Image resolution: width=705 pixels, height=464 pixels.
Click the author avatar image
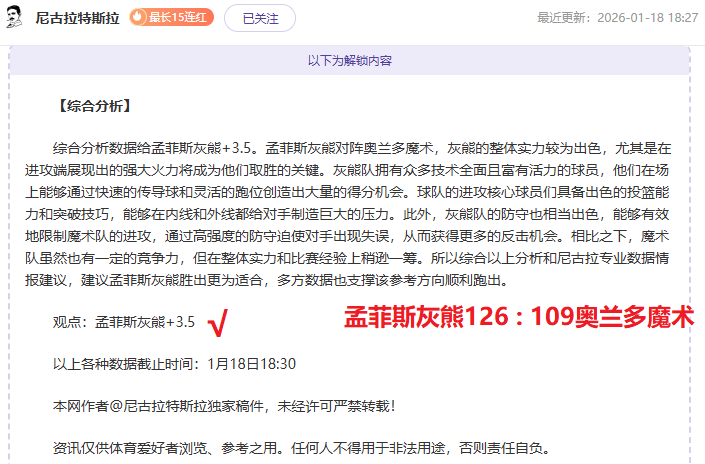coord(17,17)
